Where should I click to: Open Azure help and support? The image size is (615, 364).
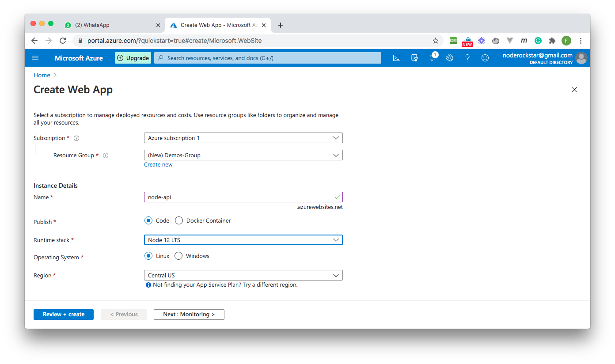pos(467,58)
